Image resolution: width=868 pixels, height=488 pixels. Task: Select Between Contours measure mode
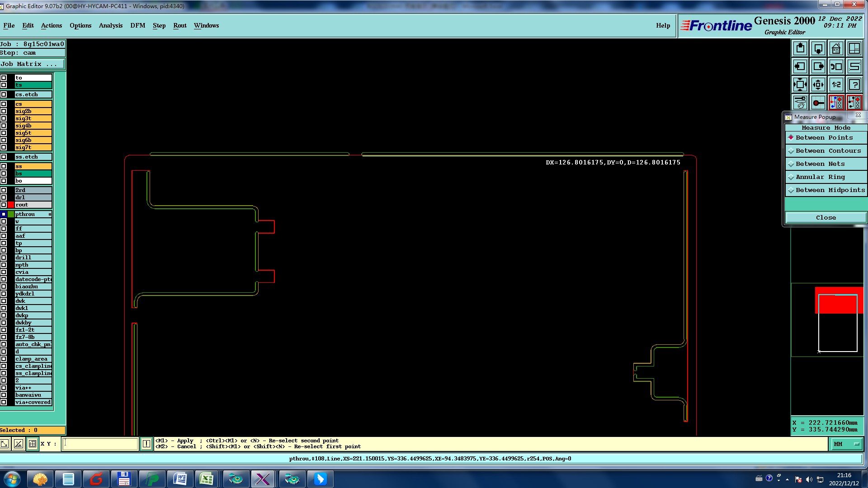click(828, 150)
